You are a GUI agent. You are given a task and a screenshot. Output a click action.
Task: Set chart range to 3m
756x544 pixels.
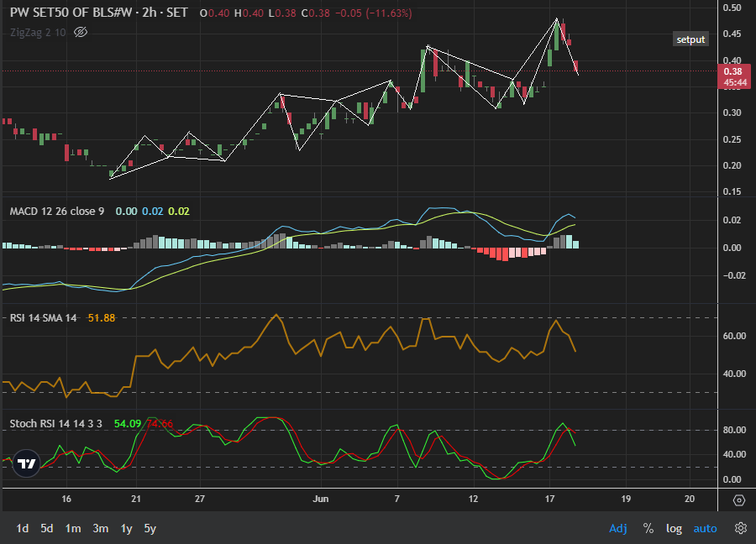click(100, 528)
